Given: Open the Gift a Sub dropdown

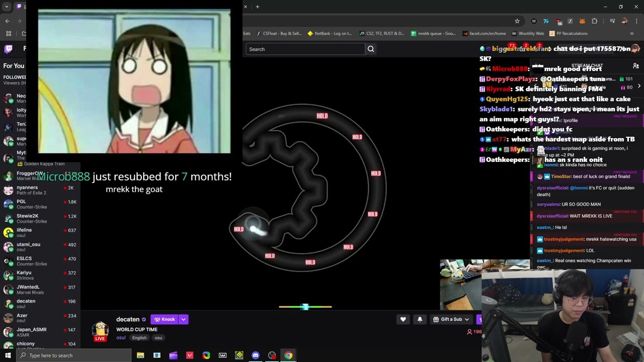Looking at the screenshot, I should pyautogui.click(x=451, y=319).
